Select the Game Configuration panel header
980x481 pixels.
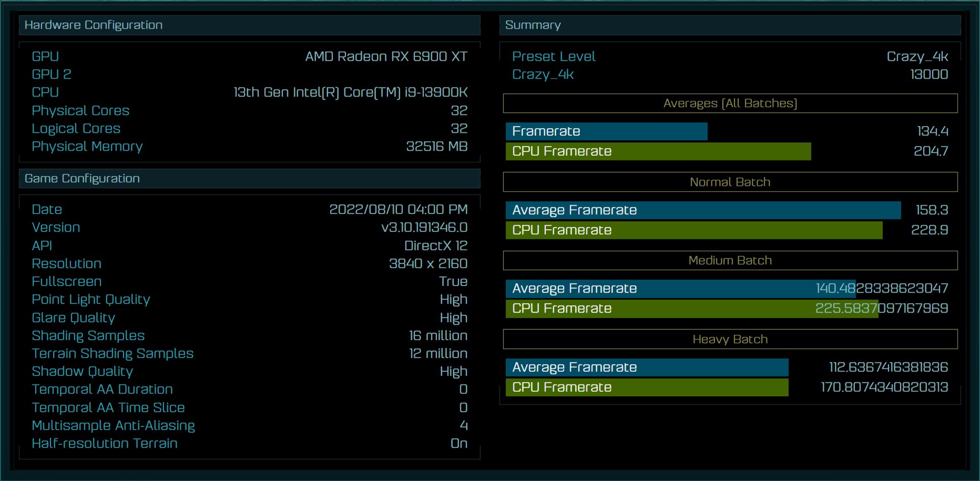(82, 179)
